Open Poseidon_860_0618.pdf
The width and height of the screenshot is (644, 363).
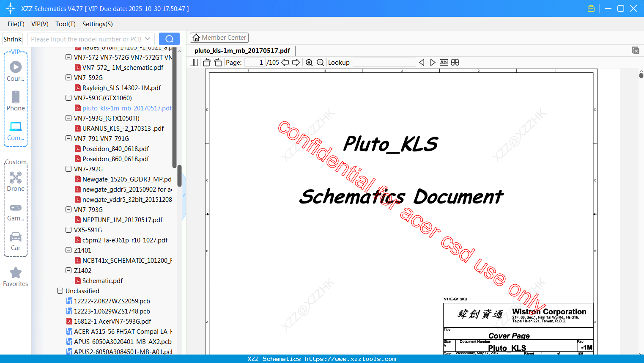pyautogui.click(x=115, y=159)
